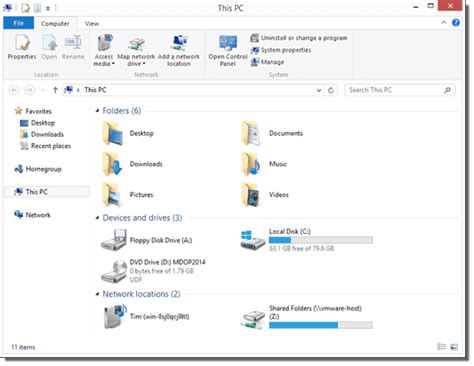474x366 pixels.
Task: Switch to details view layout icon
Action: pyautogui.click(x=441, y=347)
